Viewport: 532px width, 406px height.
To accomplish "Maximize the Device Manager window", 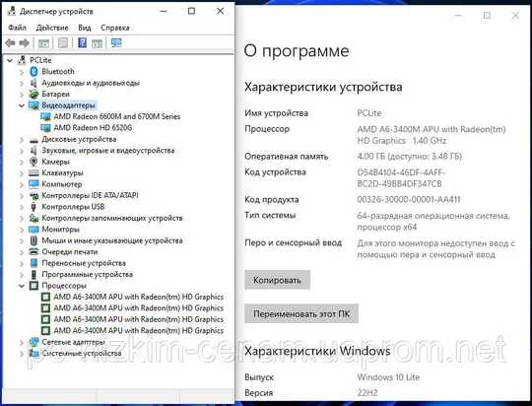I will tap(191, 11).
